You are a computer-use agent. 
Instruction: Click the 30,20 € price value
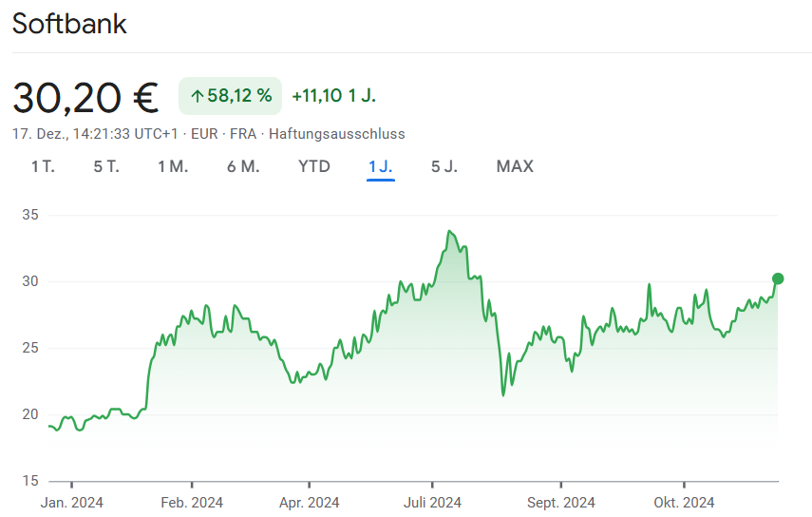click(85, 97)
